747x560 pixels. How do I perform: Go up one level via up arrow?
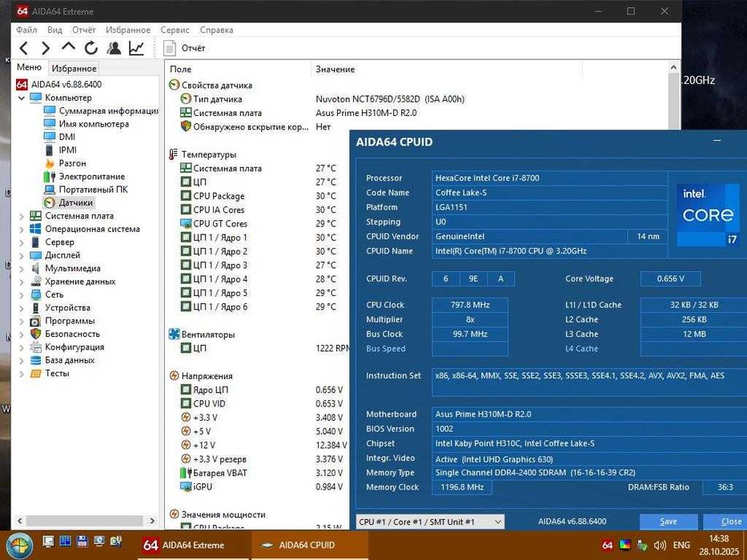point(68,47)
